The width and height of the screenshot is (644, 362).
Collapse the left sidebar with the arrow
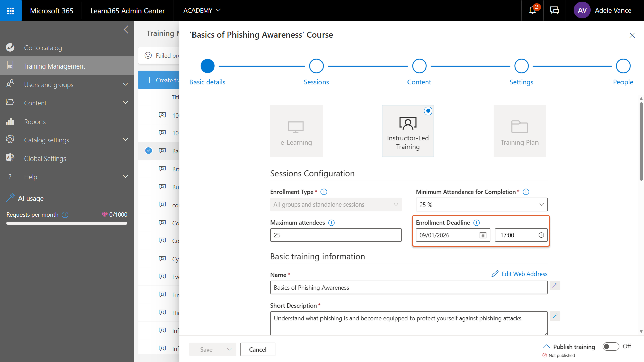[x=126, y=30]
